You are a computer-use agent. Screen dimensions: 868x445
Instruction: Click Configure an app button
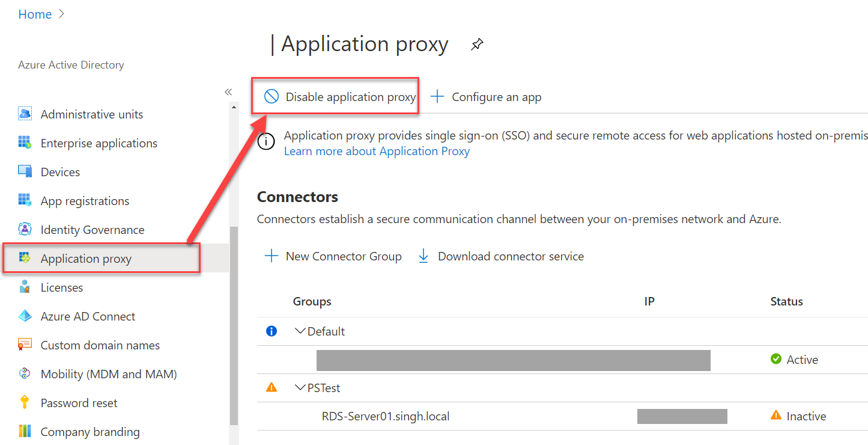click(x=487, y=97)
